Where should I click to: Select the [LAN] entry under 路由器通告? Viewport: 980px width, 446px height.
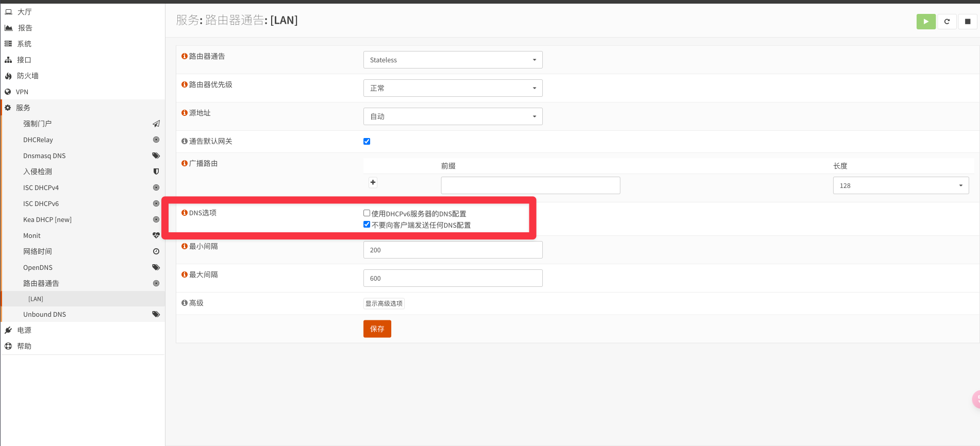pyautogui.click(x=82, y=299)
